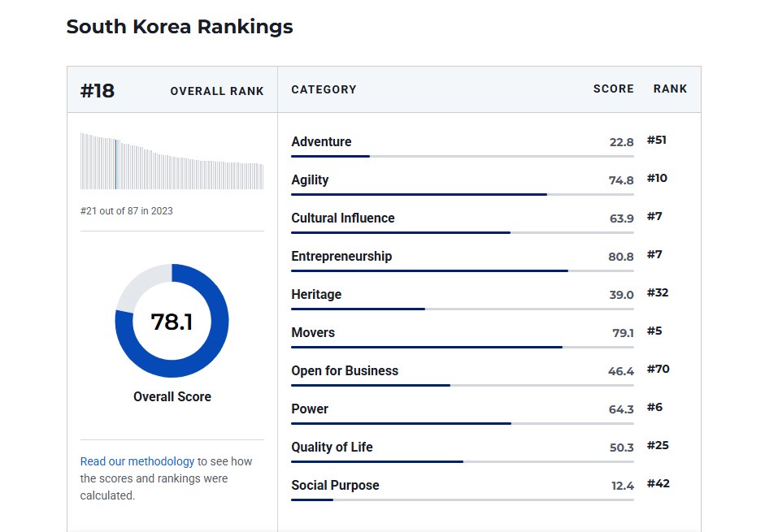Image resolution: width=778 pixels, height=532 pixels.
Task: Click the Power category label
Action: tap(310, 409)
